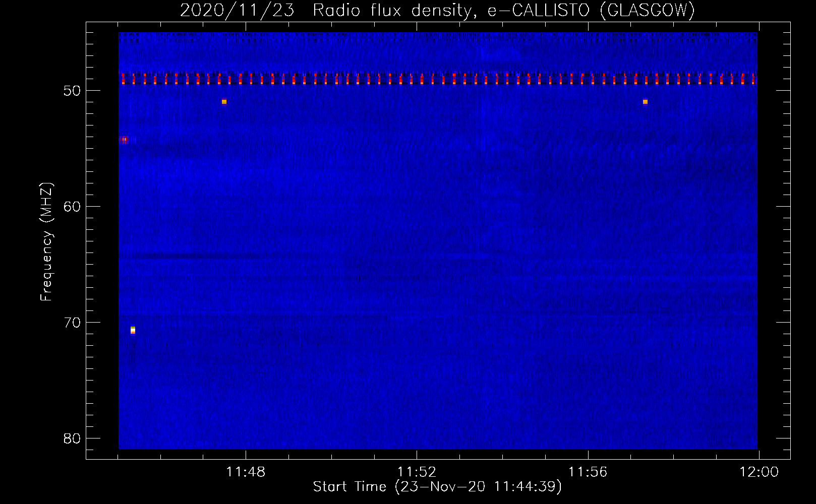Click the 11:52 time tick label
The height and width of the screenshot is (504, 816).
417,472
